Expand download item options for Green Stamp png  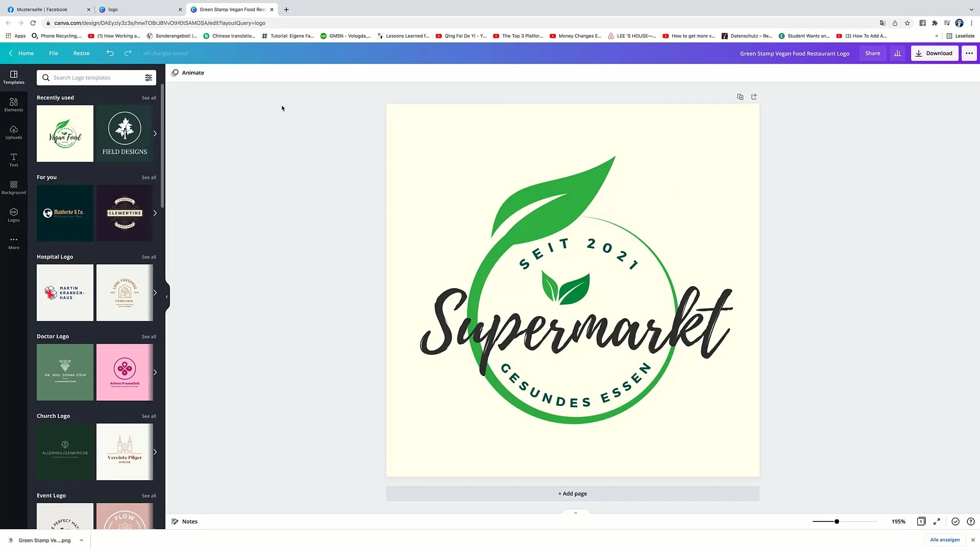81,540
